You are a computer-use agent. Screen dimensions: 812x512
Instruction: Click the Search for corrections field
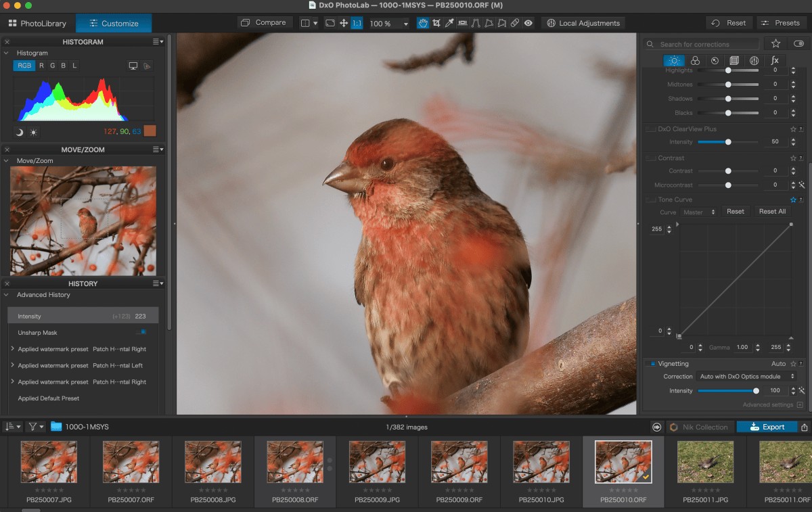(700, 44)
